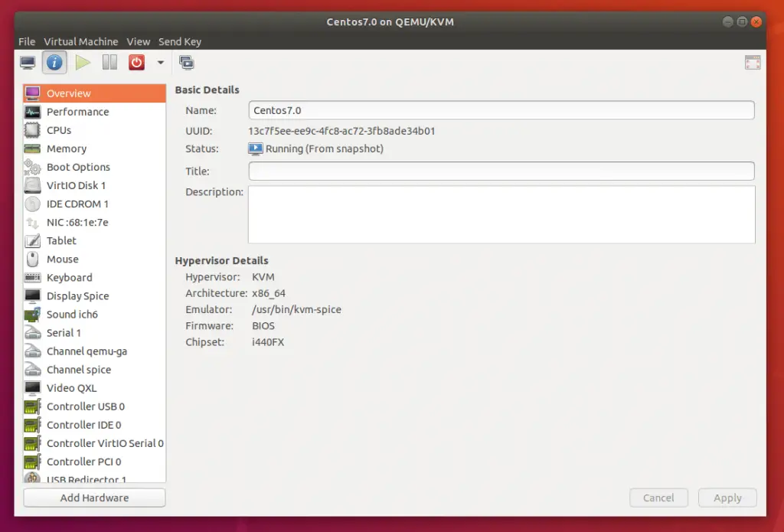Image resolution: width=784 pixels, height=532 pixels.
Task: Click the Memory module icon
Action: 32,149
